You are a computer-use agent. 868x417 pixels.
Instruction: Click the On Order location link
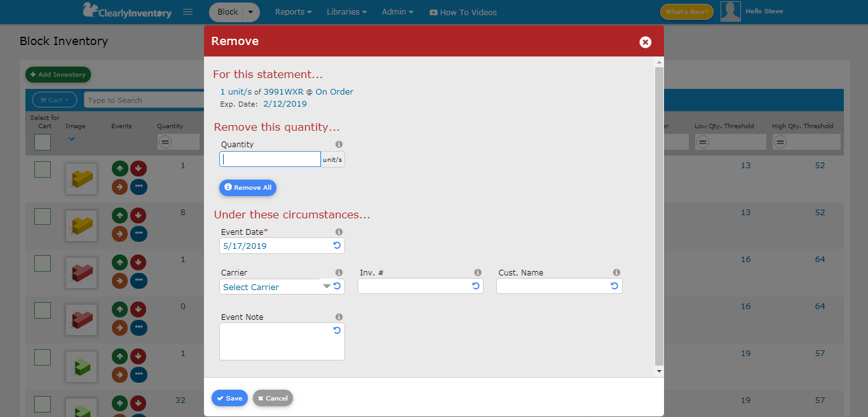[x=334, y=92]
